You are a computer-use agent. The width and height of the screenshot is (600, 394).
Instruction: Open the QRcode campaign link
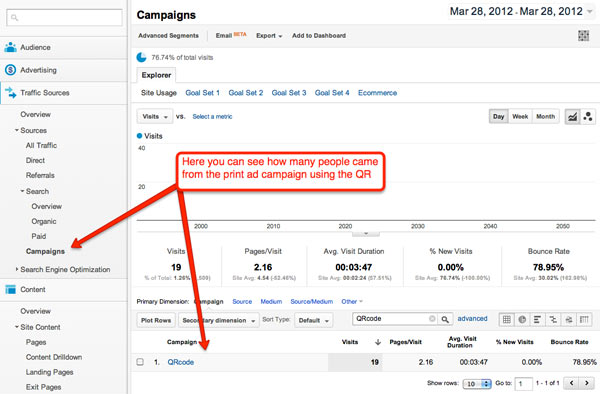[x=181, y=362]
